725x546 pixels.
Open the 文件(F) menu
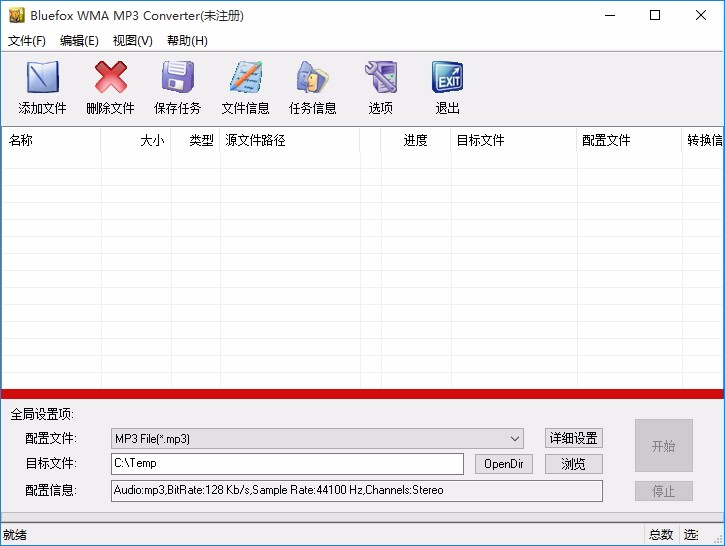(x=27, y=41)
